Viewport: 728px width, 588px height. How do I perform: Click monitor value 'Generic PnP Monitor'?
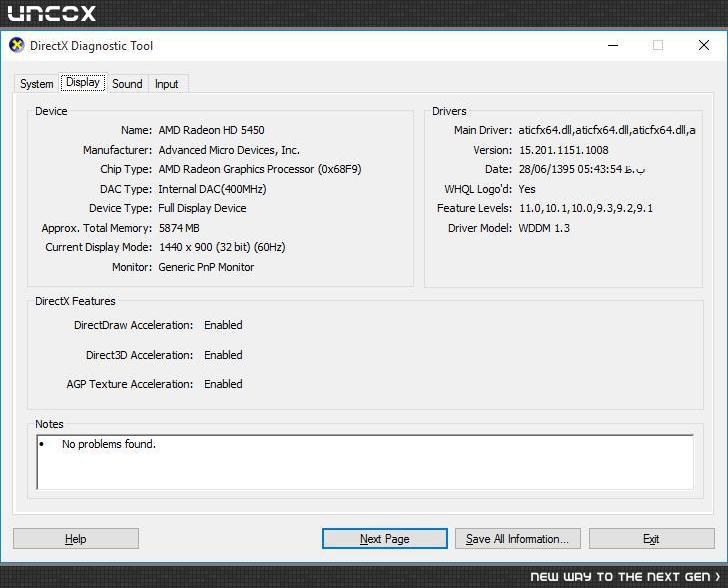point(206,267)
